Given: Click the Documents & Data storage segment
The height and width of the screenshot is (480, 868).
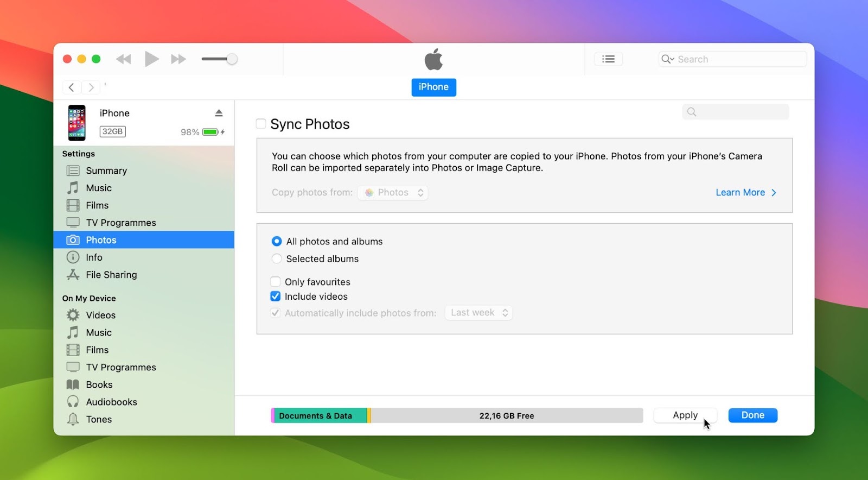Looking at the screenshot, I should 320,416.
